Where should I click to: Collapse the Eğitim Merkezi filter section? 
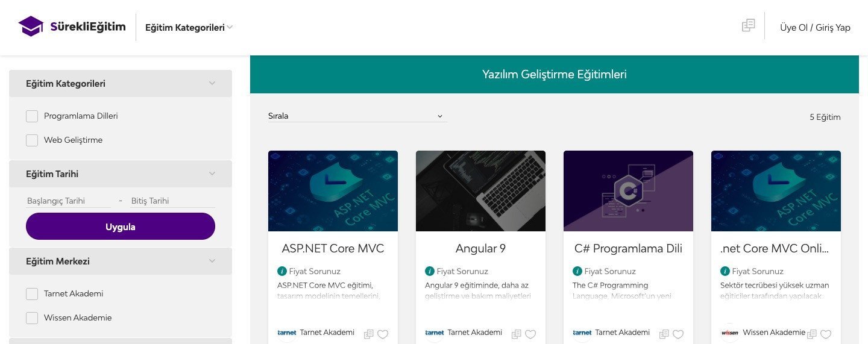click(212, 261)
